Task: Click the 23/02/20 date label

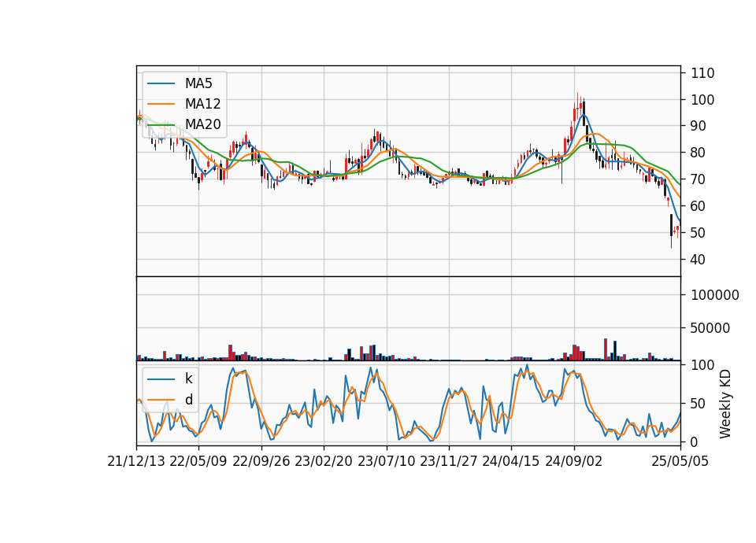Action: pos(324,461)
